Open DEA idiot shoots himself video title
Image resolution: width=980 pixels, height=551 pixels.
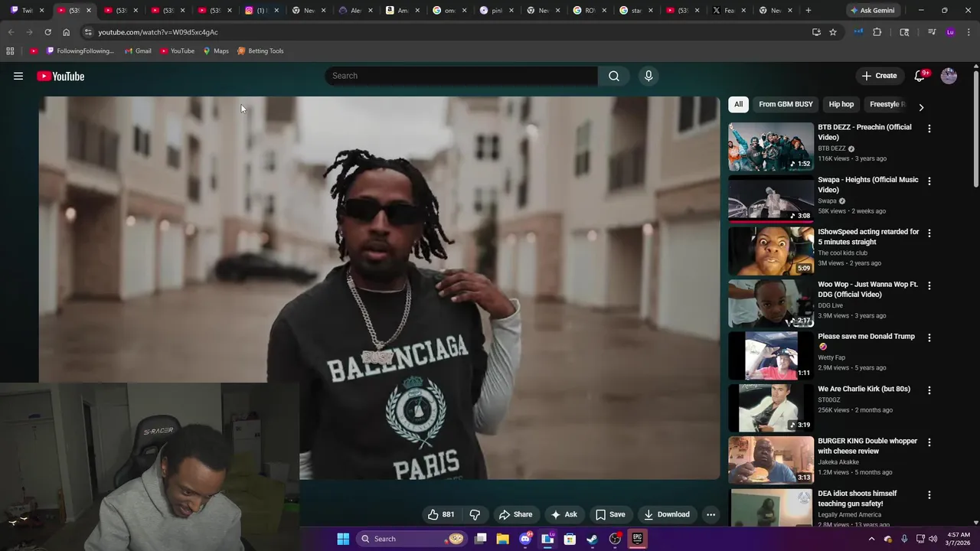[x=857, y=498]
